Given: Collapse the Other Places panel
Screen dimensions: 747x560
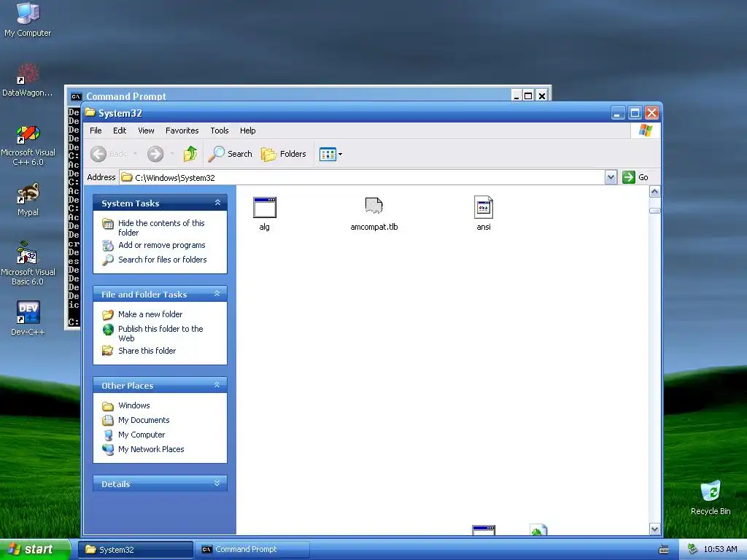Looking at the screenshot, I should [x=217, y=385].
